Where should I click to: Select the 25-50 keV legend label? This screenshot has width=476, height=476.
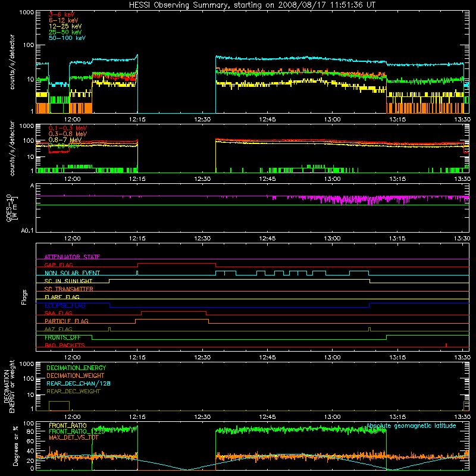(65, 32)
